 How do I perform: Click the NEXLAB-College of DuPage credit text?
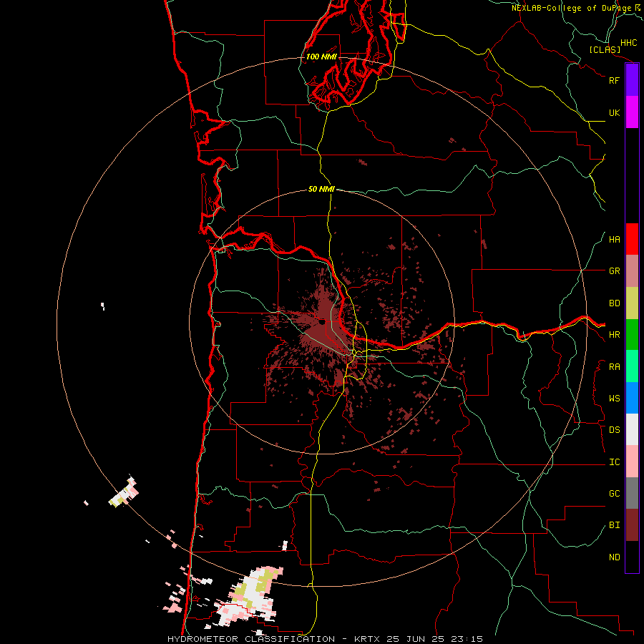(571, 8)
